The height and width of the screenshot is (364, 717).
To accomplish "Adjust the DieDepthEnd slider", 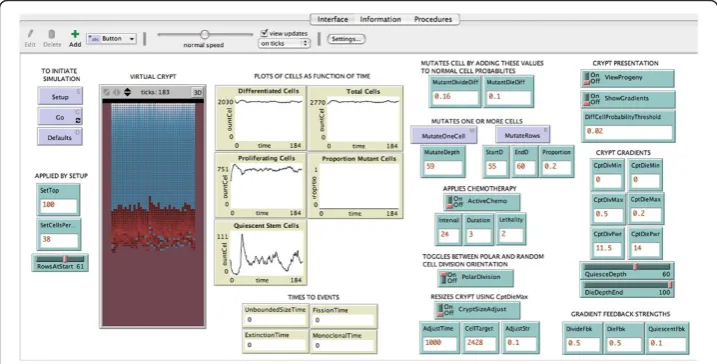I will (x=627, y=289).
